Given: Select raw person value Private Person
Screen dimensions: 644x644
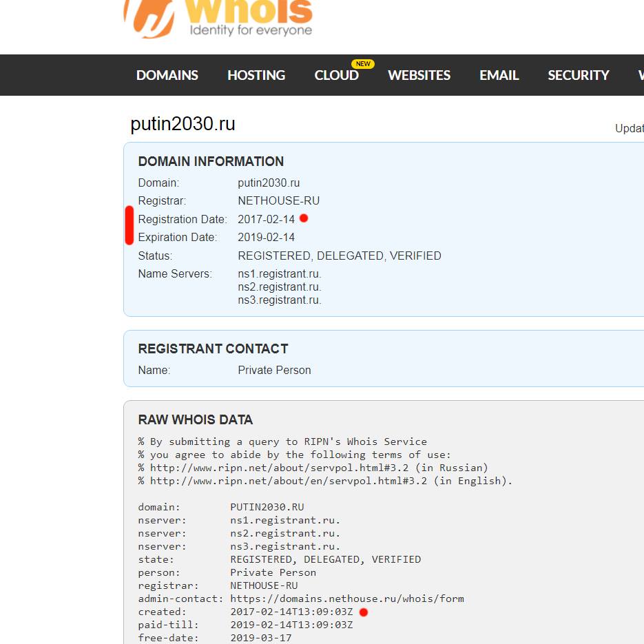Looking at the screenshot, I should [x=273, y=572].
